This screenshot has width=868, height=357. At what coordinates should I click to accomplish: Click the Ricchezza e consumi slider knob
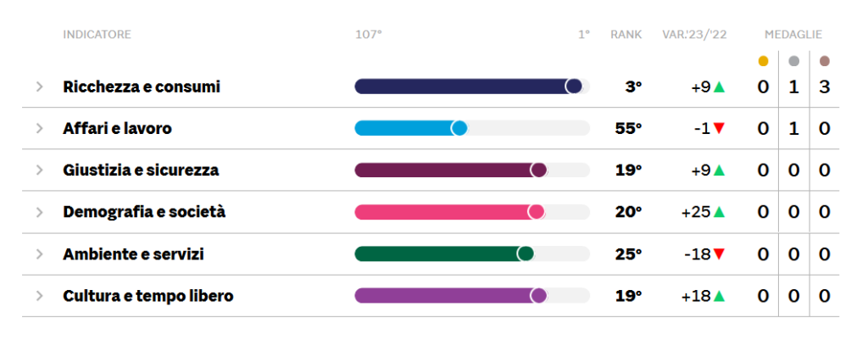[x=574, y=86]
